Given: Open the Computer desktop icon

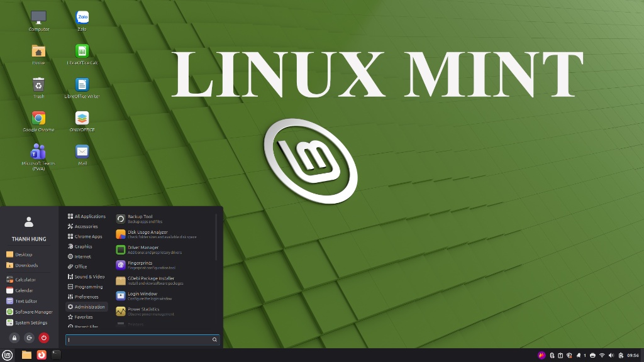Looking at the screenshot, I should point(38,20).
